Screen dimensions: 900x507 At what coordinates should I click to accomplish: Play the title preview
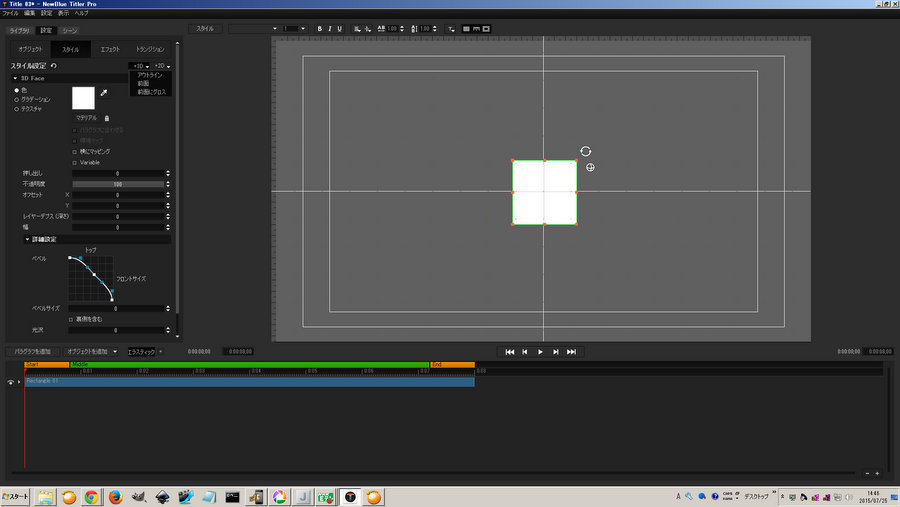tap(540, 352)
